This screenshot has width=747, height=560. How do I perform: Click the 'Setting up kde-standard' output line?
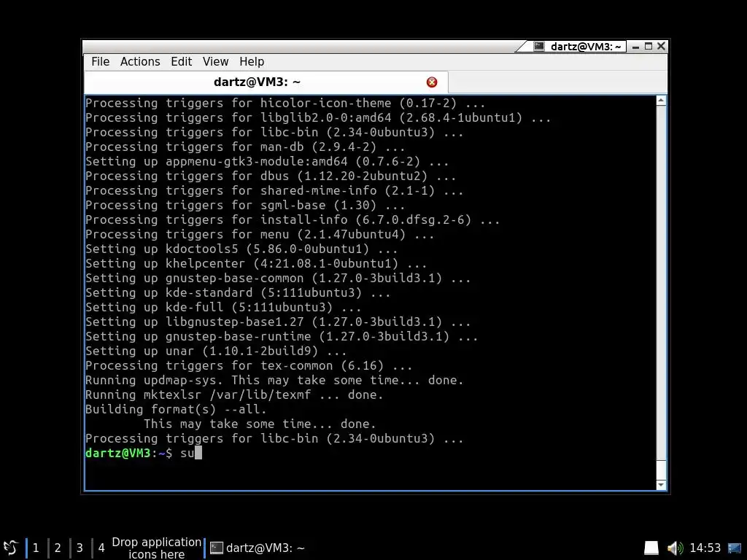point(238,292)
